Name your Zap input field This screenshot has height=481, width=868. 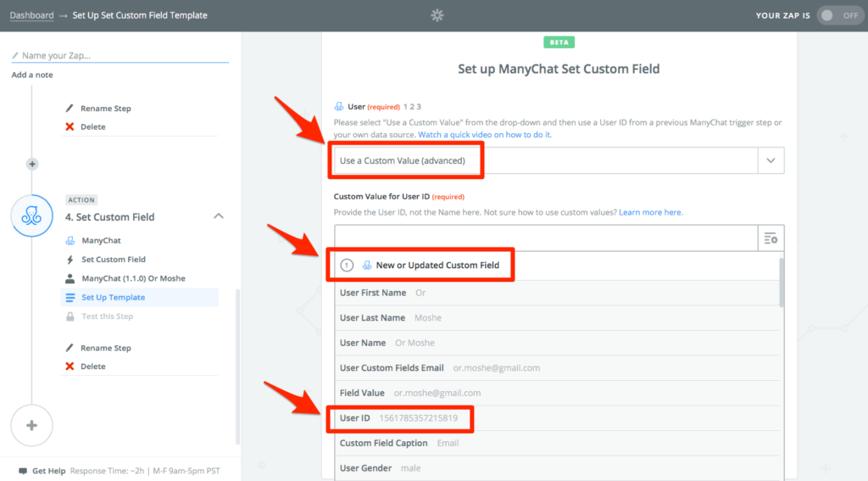pyautogui.click(x=120, y=55)
